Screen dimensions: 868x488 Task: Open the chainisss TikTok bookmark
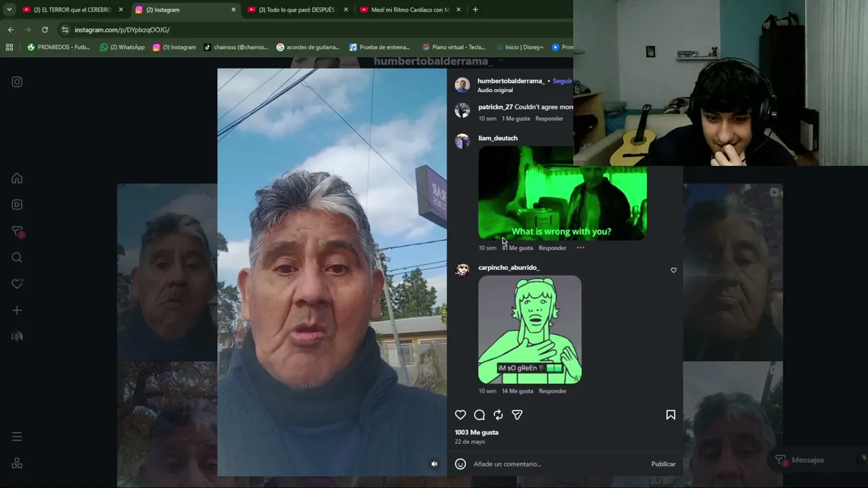[237, 47]
